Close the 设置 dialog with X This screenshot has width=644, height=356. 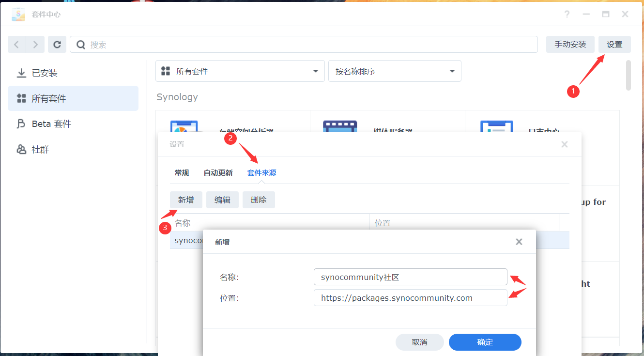coord(564,144)
